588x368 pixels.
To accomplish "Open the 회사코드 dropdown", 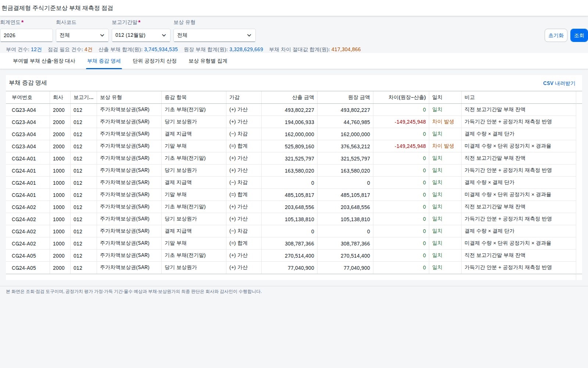I will tap(82, 35).
